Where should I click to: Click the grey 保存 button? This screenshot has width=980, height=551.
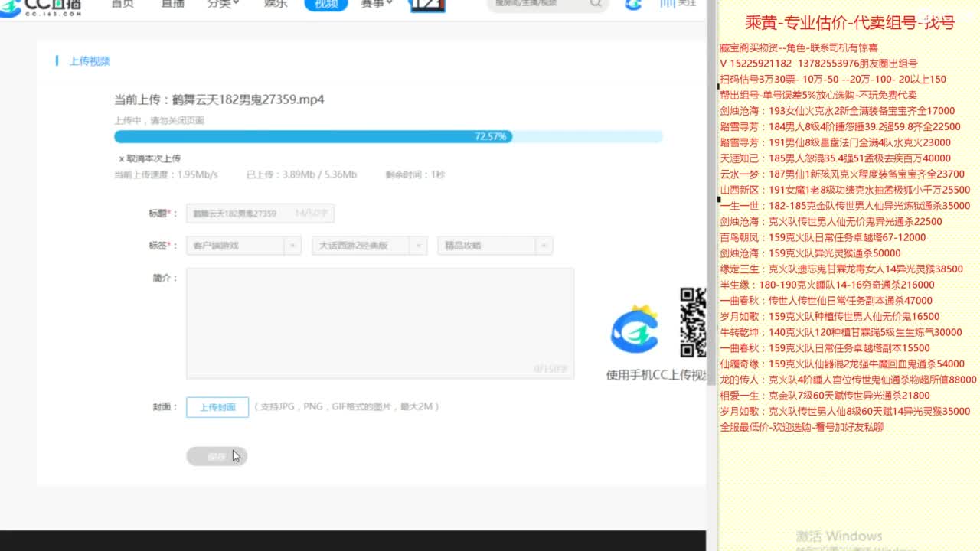pos(217,456)
